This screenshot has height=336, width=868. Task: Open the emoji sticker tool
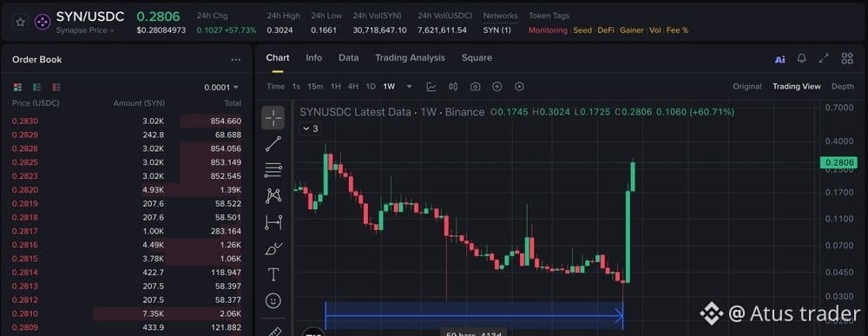pos(273,300)
